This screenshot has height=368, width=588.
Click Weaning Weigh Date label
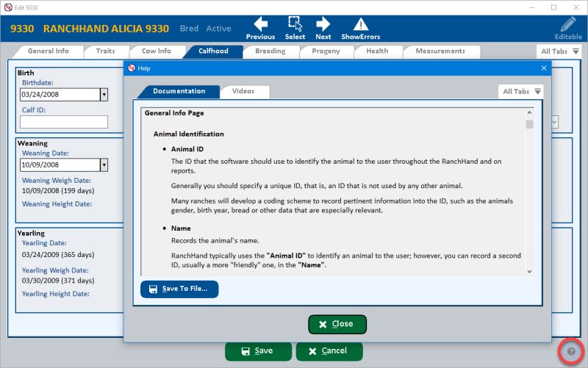57,181
